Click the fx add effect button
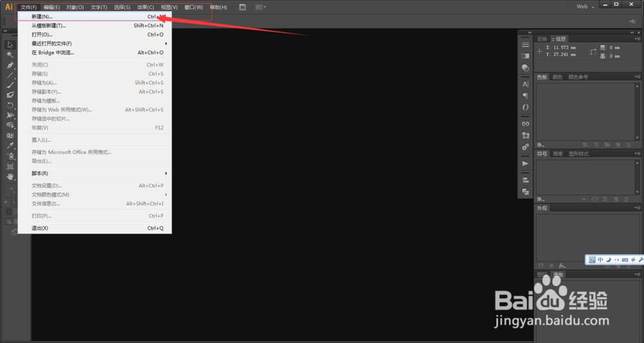The height and width of the screenshot is (343, 644). [562, 266]
